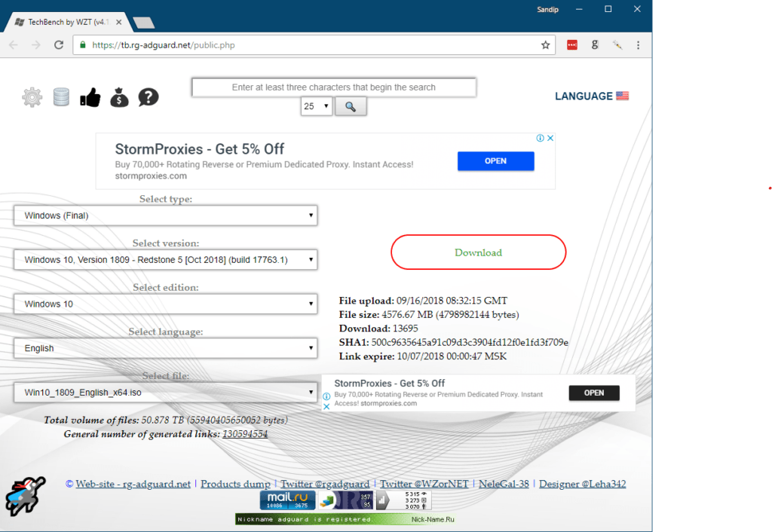Open the question mark help icon
Screen dimensions: 772x532
(148, 97)
